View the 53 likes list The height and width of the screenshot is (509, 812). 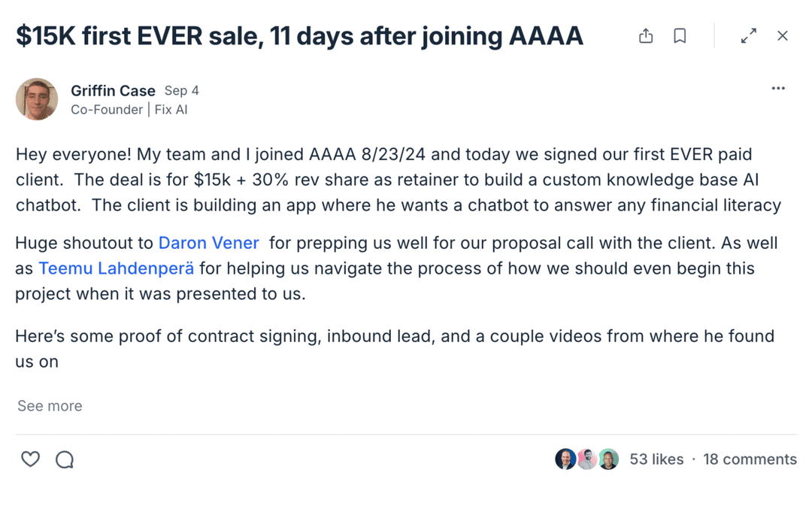(656, 459)
